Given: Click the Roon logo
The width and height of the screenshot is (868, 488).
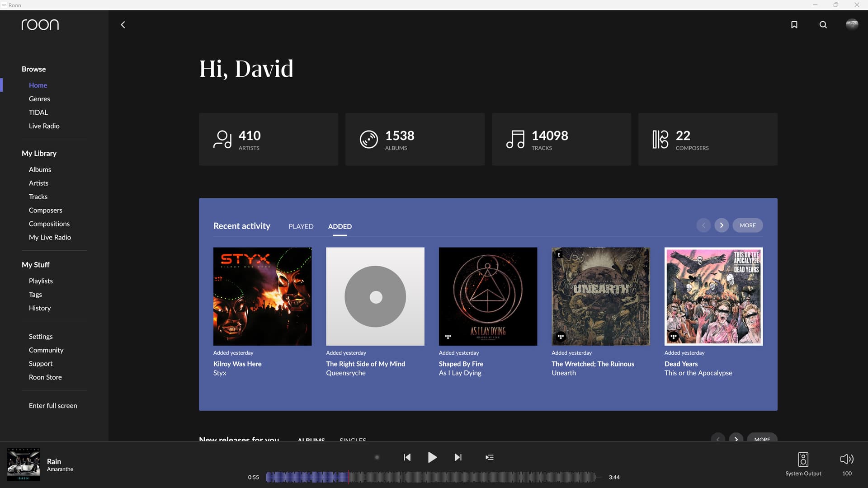Looking at the screenshot, I should coord(40,25).
